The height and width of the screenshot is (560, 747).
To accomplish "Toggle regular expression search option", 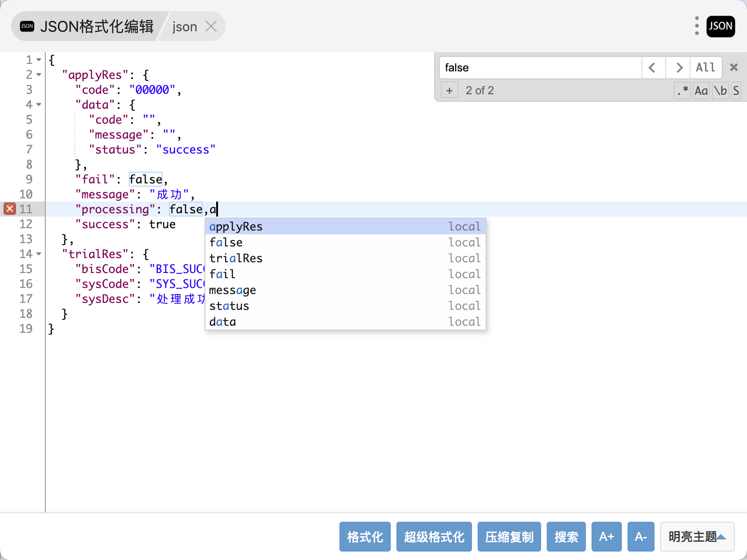I will coord(682,91).
